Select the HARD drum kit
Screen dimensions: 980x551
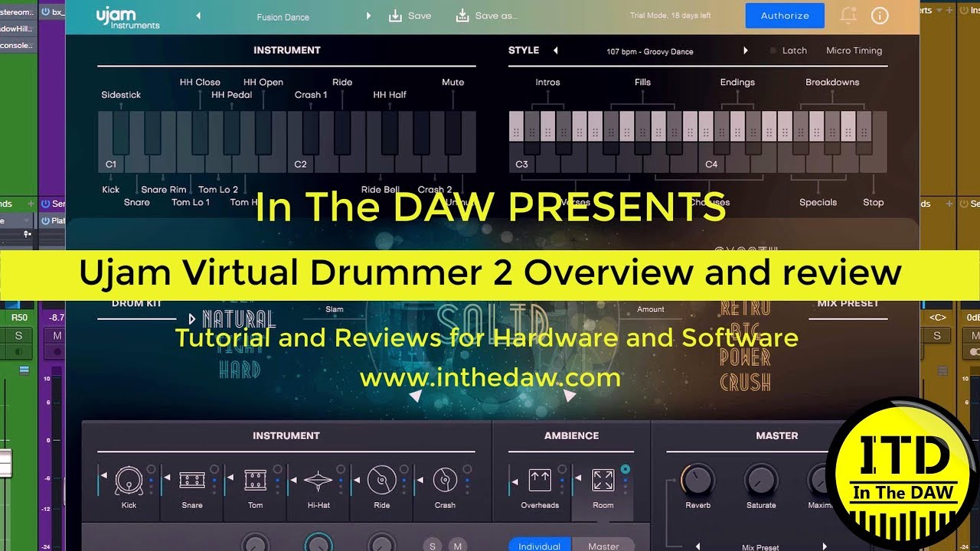240,370
